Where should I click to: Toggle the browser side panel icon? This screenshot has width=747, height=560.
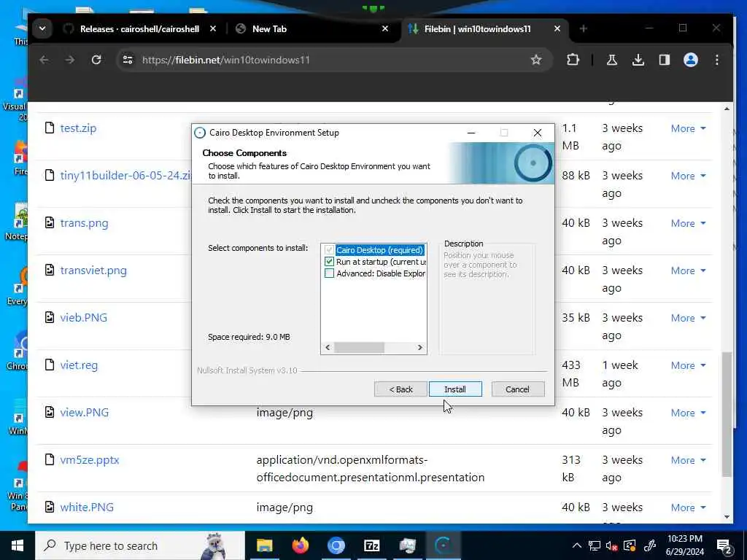click(x=664, y=60)
